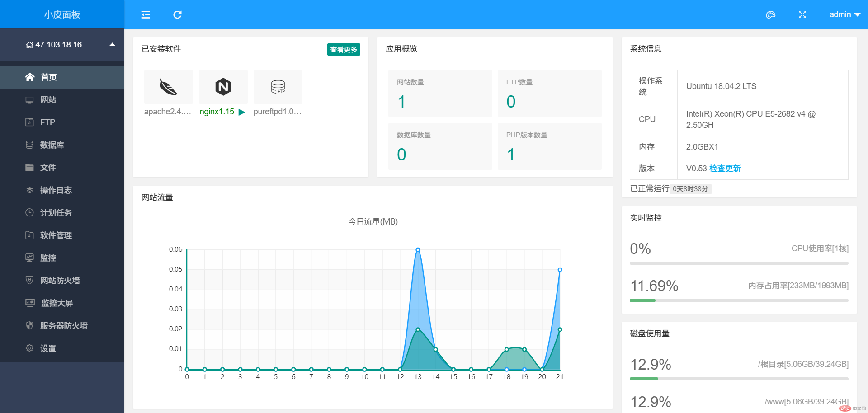Open 网站 in the sidebar
868x413 pixels.
tap(48, 100)
